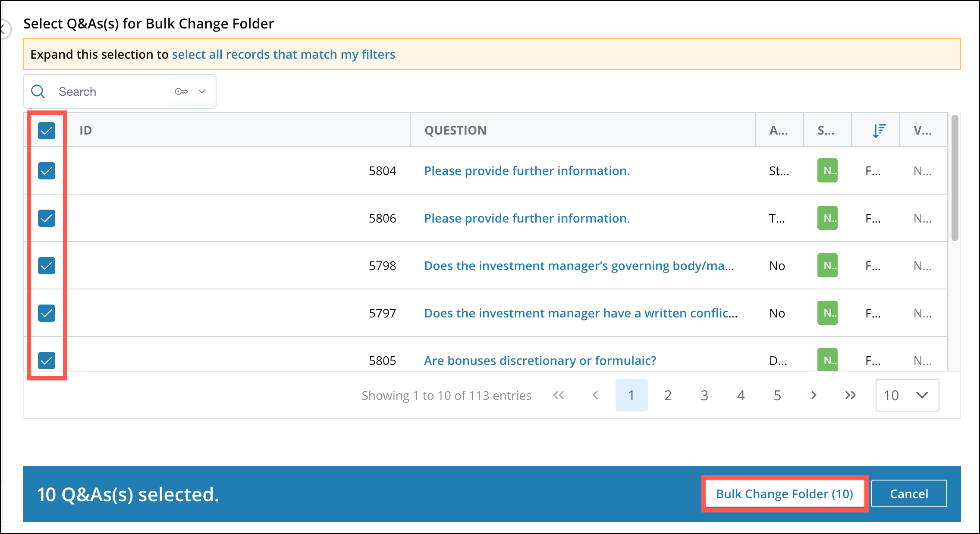Click the green N status badge for 5805

point(827,360)
